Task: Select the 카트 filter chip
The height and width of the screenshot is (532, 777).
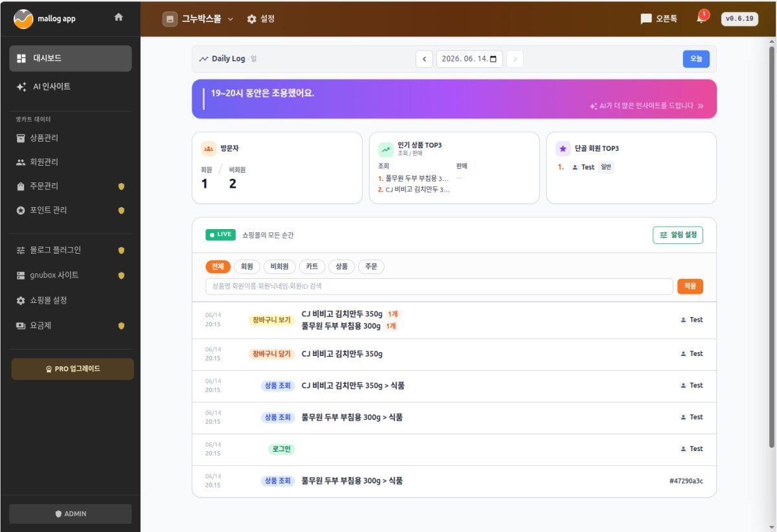Action: click(312, 267)
